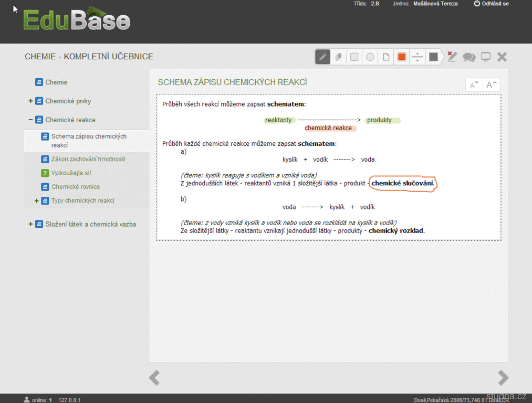
Task: Open the line thickness selector
Action: point(418,57)
